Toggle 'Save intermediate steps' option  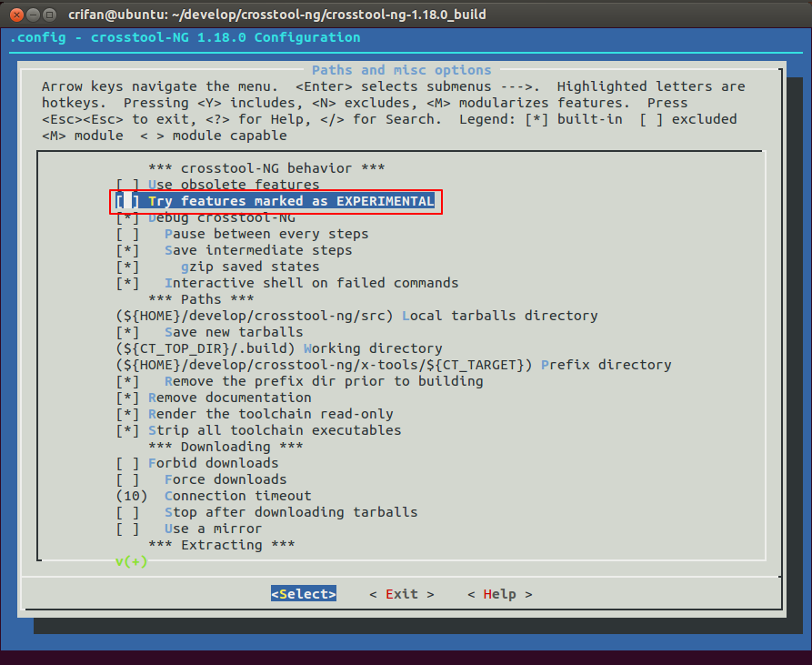coord(234,250)
